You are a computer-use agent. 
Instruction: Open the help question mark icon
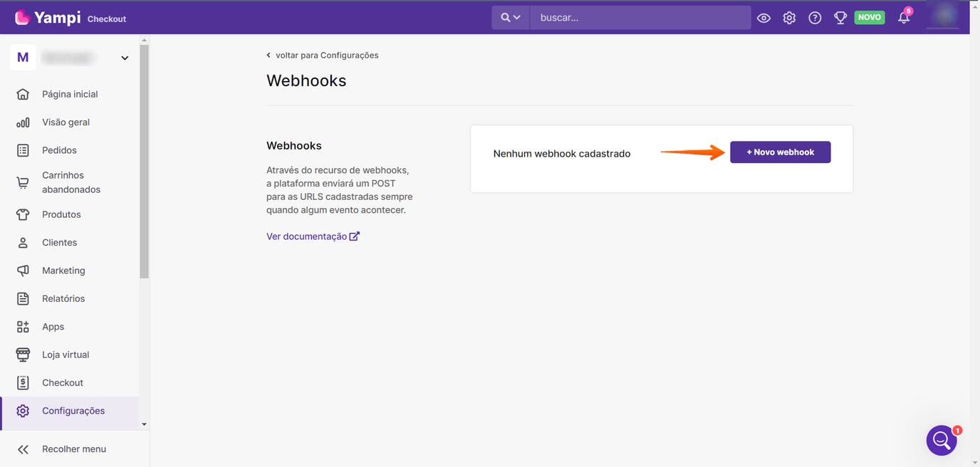point(815,17)
